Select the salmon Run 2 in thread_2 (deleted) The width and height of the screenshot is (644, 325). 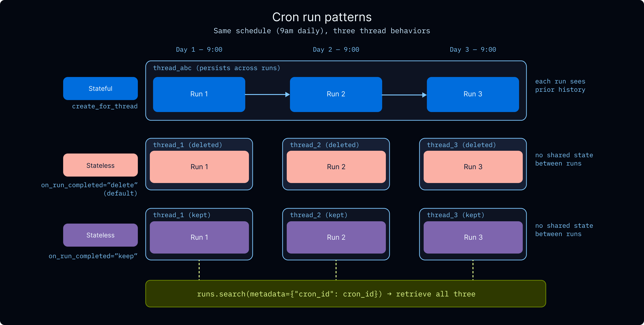[x=336, y=167]
